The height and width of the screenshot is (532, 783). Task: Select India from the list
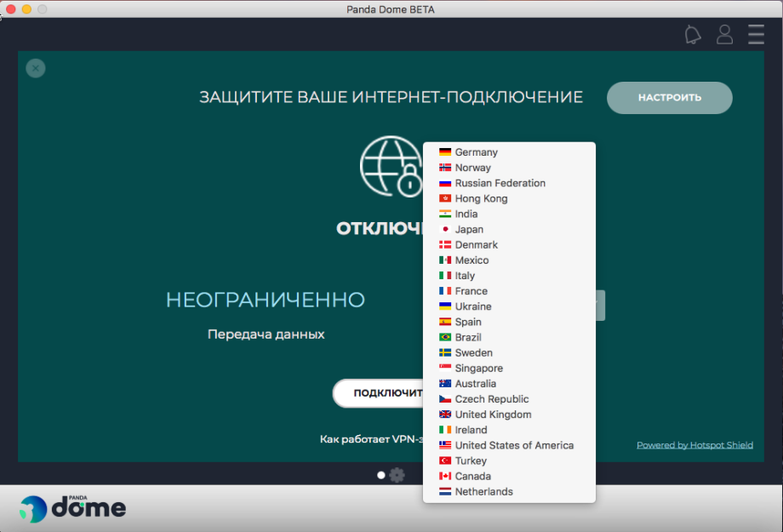509,214
